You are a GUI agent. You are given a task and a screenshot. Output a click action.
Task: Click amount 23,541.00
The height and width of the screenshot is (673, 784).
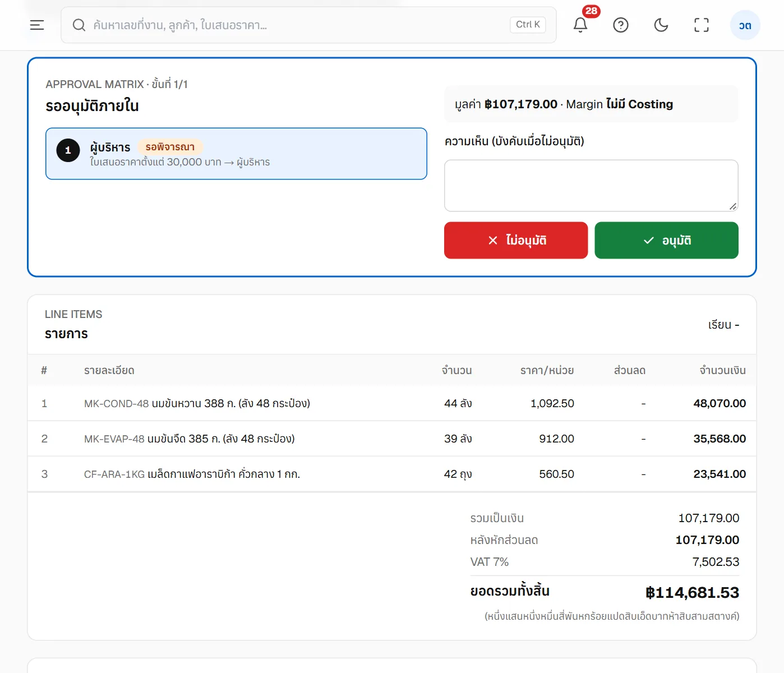coord(720,474)
